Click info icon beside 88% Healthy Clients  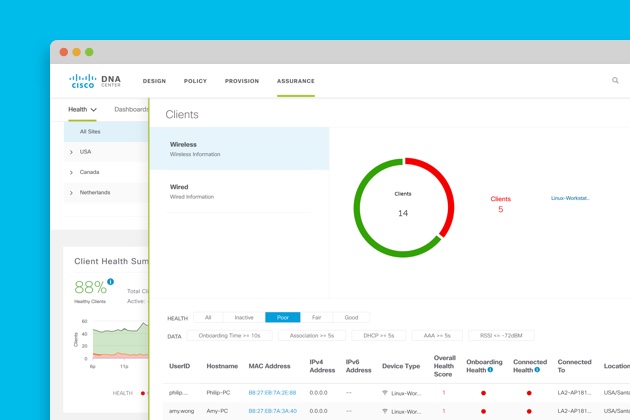tap(110, 282)
